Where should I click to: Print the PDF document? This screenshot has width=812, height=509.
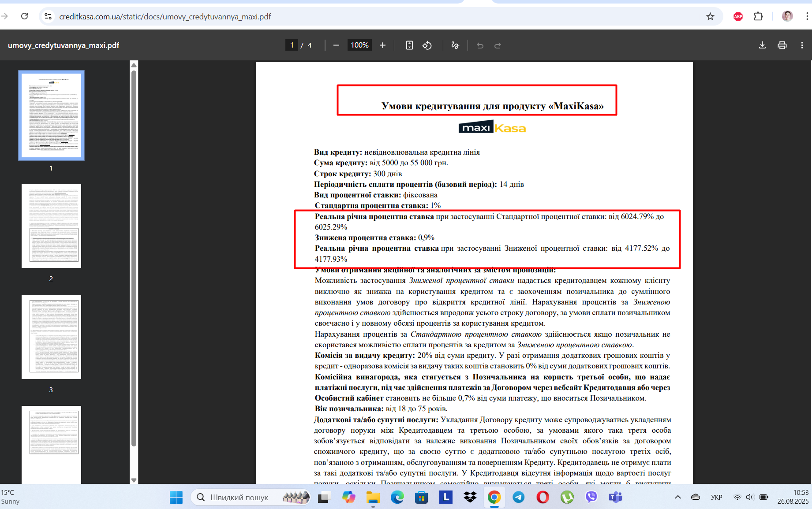[x=782, y=45]
